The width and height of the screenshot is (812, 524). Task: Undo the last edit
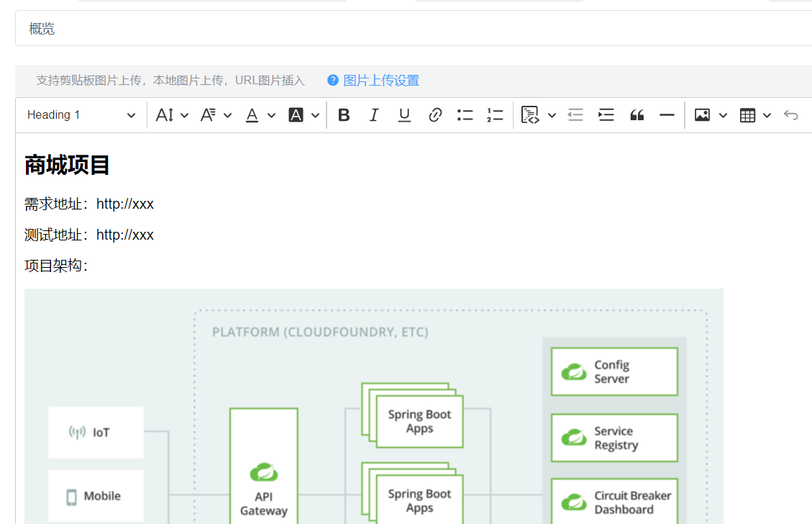coord(790,115)
